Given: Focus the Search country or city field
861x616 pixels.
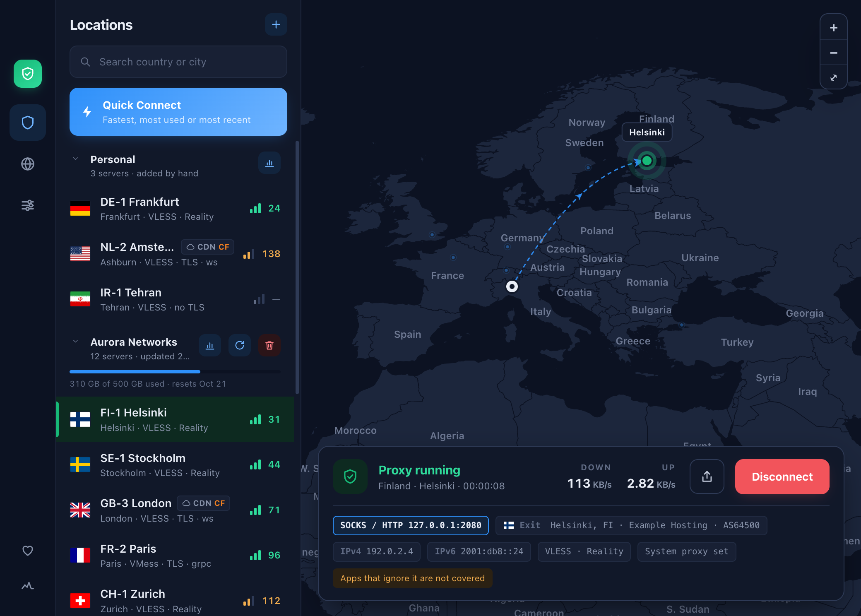Looking at the screenshot, I should [x=178, y=62].
